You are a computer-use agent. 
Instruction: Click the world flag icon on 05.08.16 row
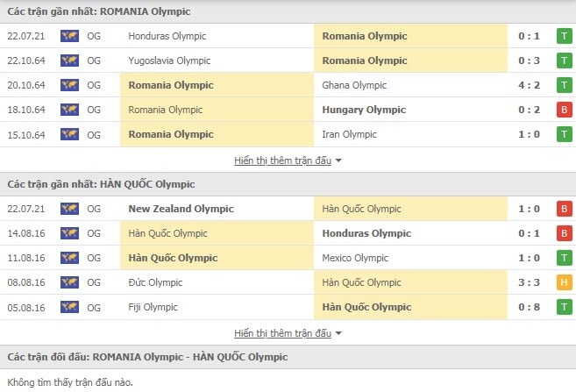pyautogui.click(x=69, y=307)
